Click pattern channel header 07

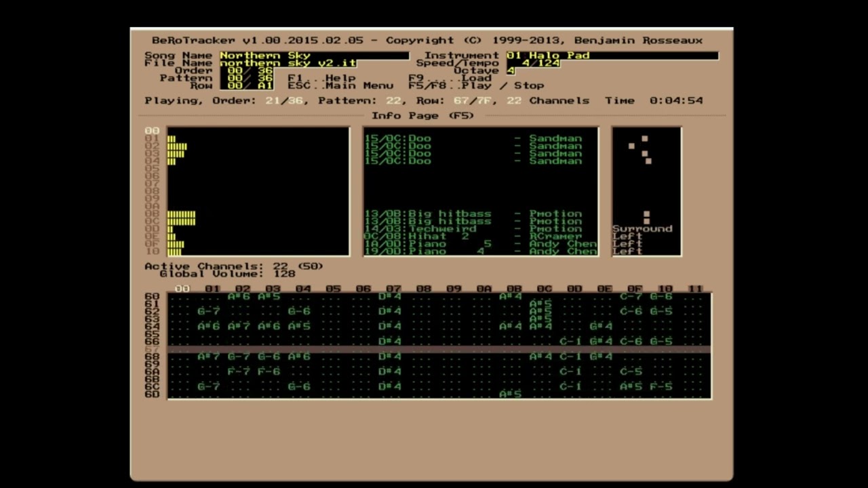pos(393,289)
